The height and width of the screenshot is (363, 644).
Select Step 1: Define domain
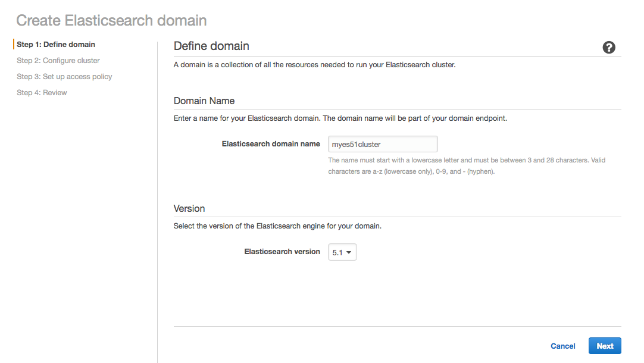pyautogui.click(x=56, y=44)
